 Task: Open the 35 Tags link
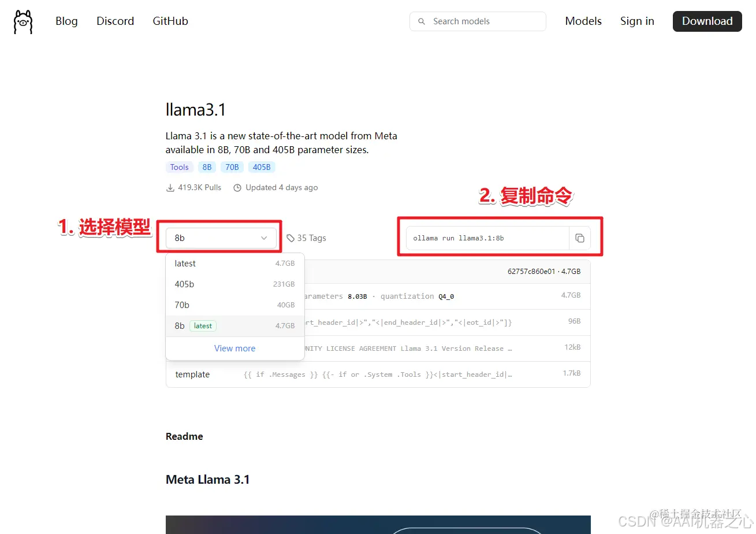coord(306,238)
